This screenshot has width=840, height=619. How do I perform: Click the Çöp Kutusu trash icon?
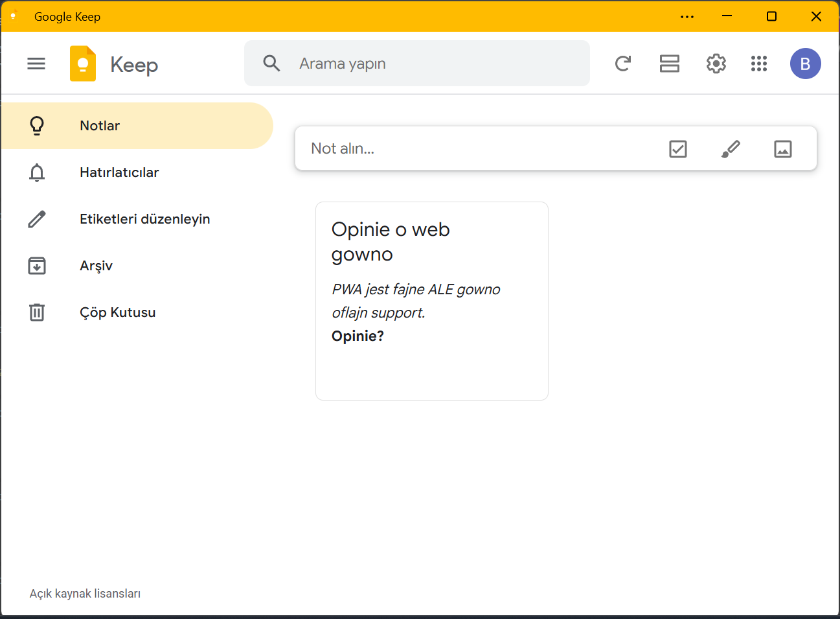click(37, 312)
